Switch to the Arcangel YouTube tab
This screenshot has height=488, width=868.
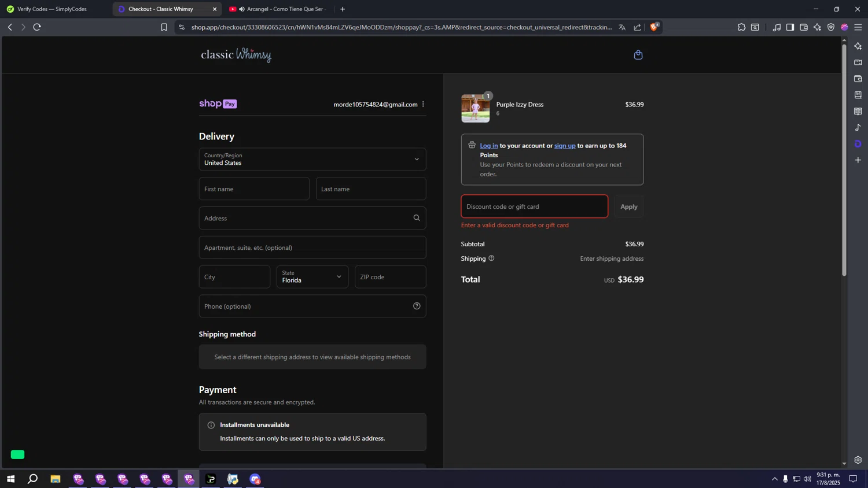tap(278, 9)
